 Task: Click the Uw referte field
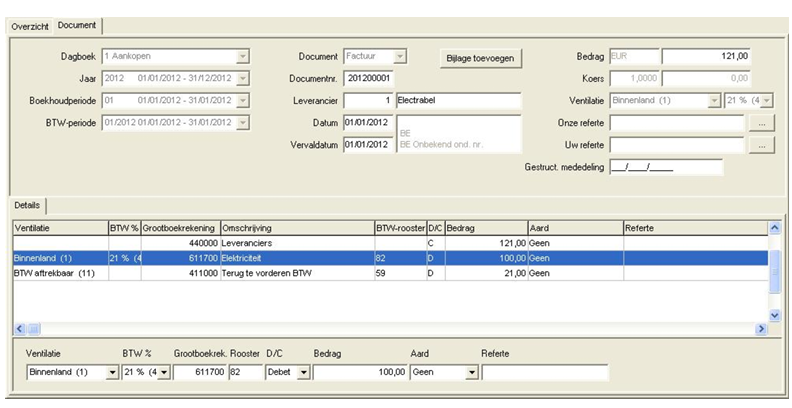pyautogui.click(x=676, y=145)
